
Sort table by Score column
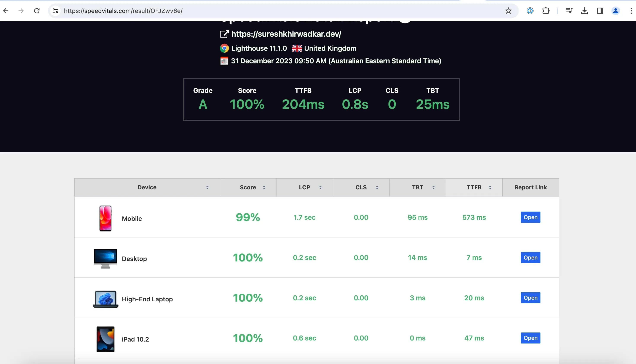(x=248, y=187)
